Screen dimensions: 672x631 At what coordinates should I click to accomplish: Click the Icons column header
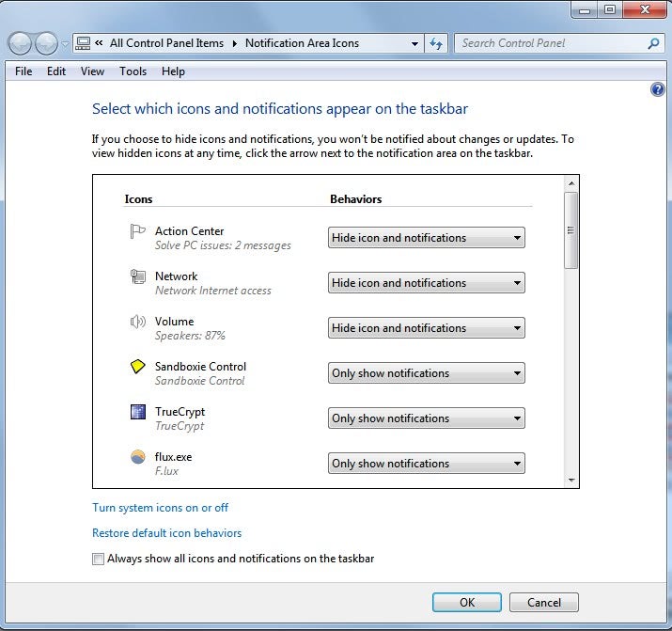click(x=138, y=199)
